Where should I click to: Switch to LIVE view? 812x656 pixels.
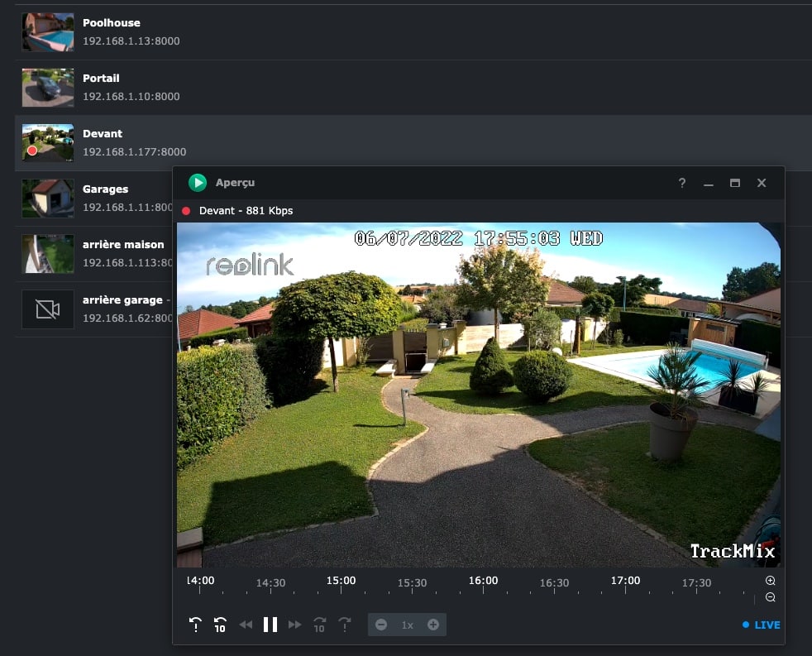click(762, 625)
